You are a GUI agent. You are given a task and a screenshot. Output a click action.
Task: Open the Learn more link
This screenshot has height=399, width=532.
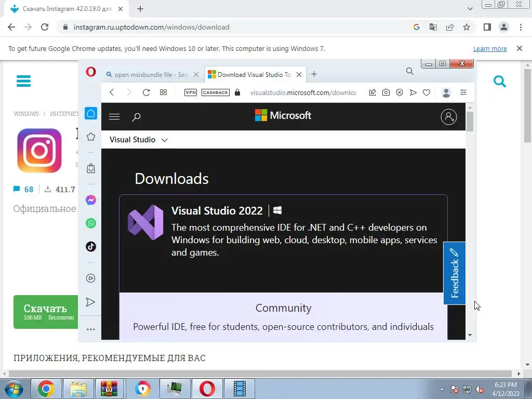(490, 48)
